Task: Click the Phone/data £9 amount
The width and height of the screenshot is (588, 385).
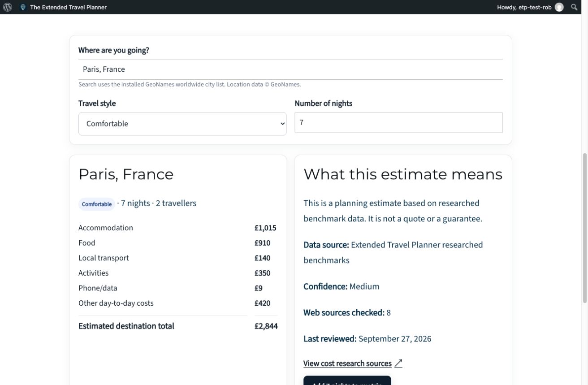Action: (259, 288)
